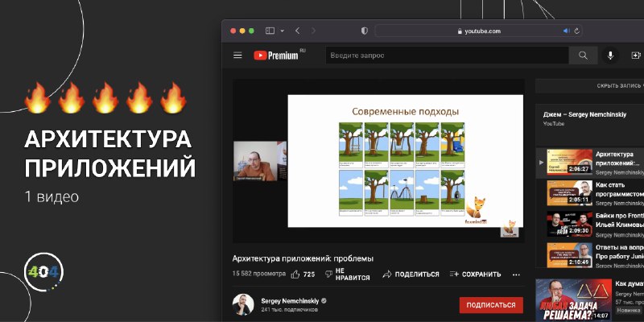
Task: Click the search magnifier button
Action: point(583,56)
